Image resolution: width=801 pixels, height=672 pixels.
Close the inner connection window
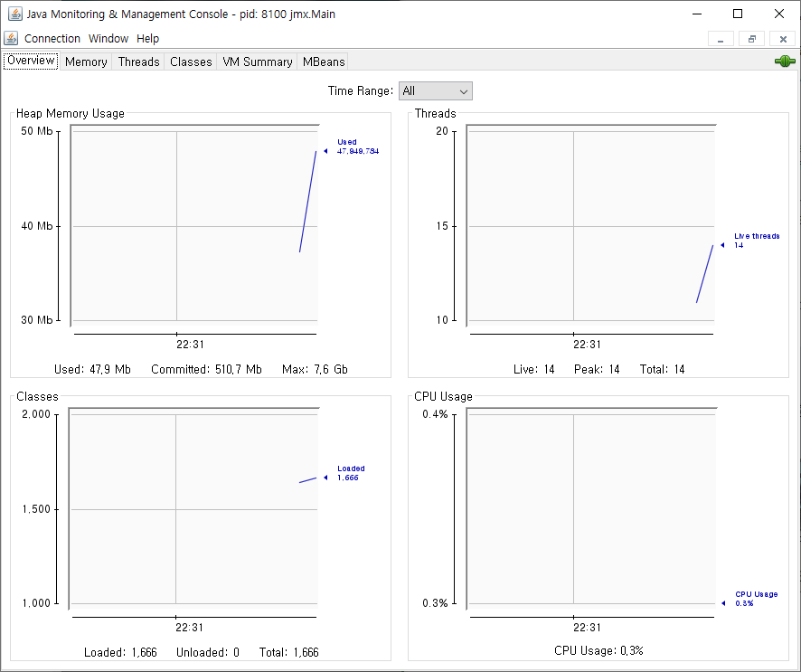[x=783, y=39]
